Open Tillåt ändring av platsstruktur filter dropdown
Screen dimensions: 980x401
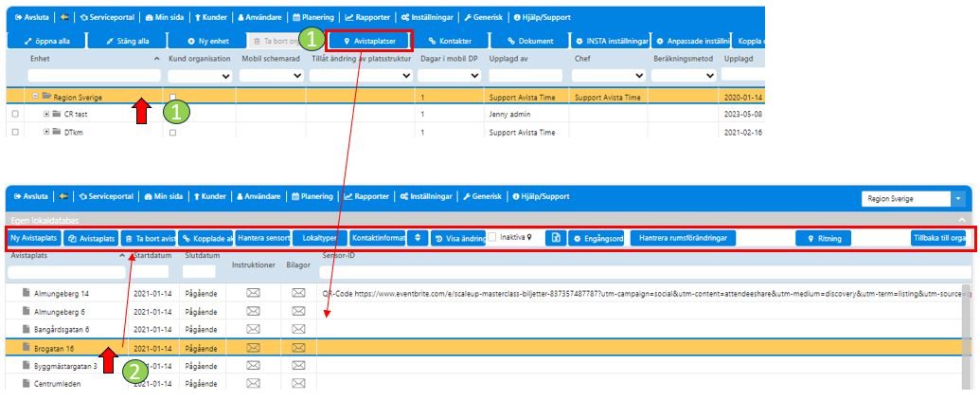(361, 76)
